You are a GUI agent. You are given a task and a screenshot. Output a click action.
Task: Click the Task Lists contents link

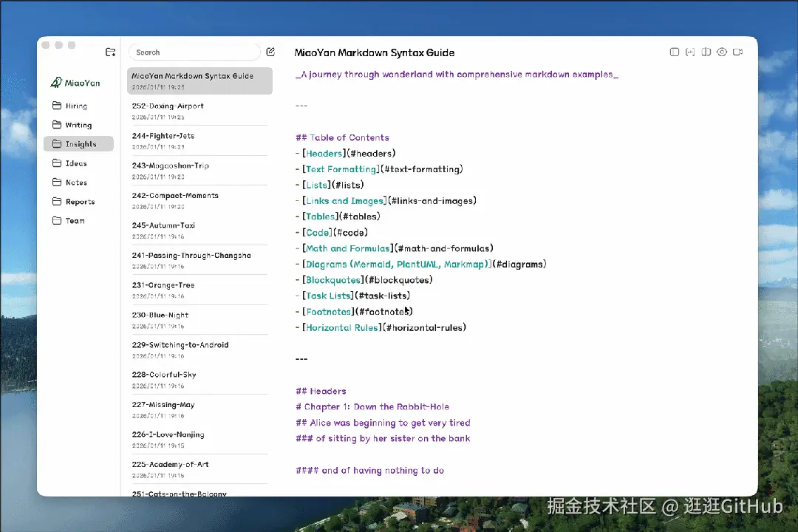(328, 296)
